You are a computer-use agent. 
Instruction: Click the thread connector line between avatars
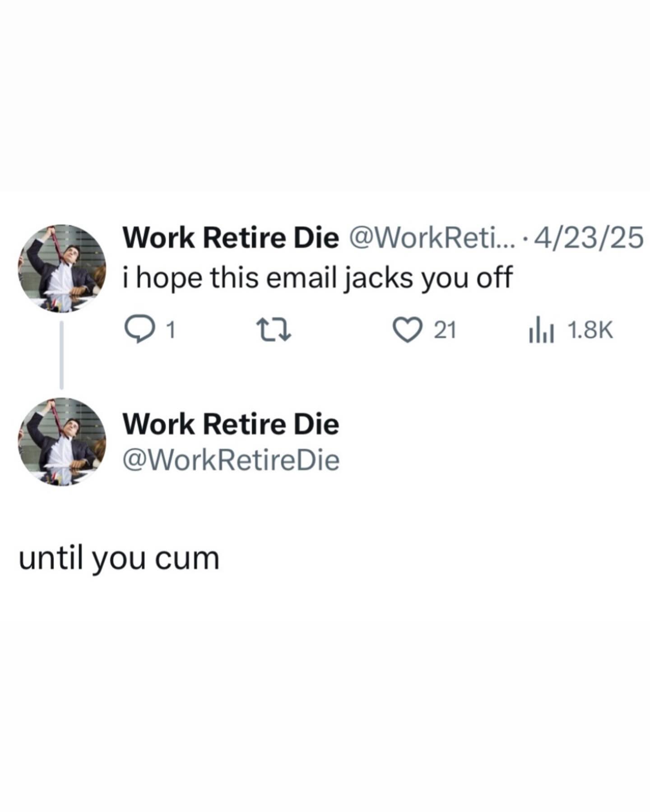(62, 355)
